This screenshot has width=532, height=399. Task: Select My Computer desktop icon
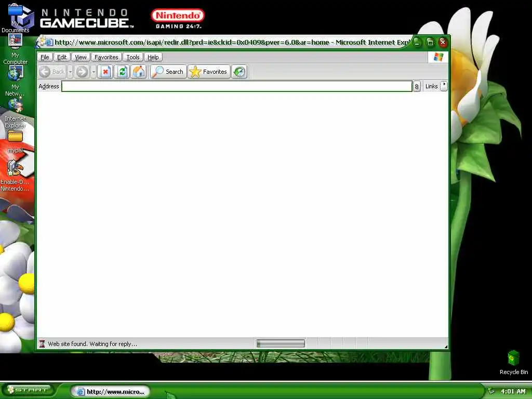[x=15, y=49]
